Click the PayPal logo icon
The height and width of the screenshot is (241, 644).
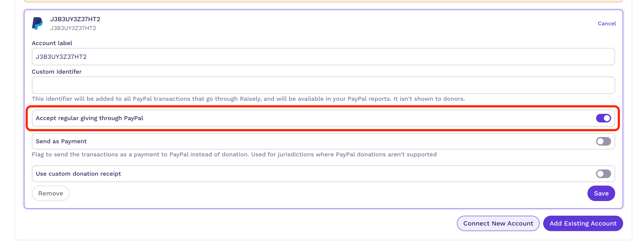pyautogui.click(x=37, y=23)
